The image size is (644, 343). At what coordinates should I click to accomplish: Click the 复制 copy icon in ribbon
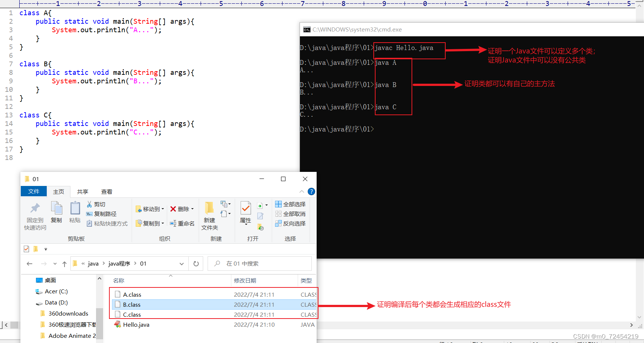[56, 208]
